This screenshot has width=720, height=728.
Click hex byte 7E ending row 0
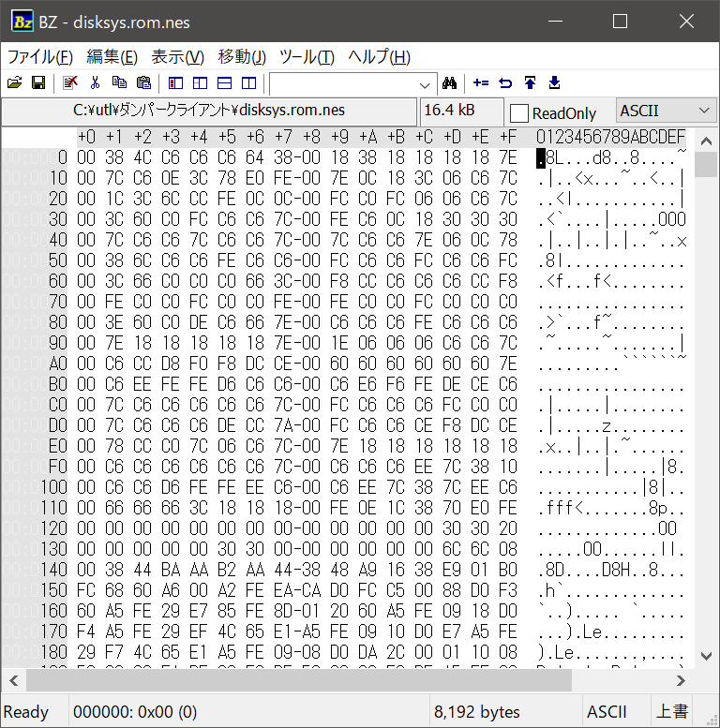508,157
